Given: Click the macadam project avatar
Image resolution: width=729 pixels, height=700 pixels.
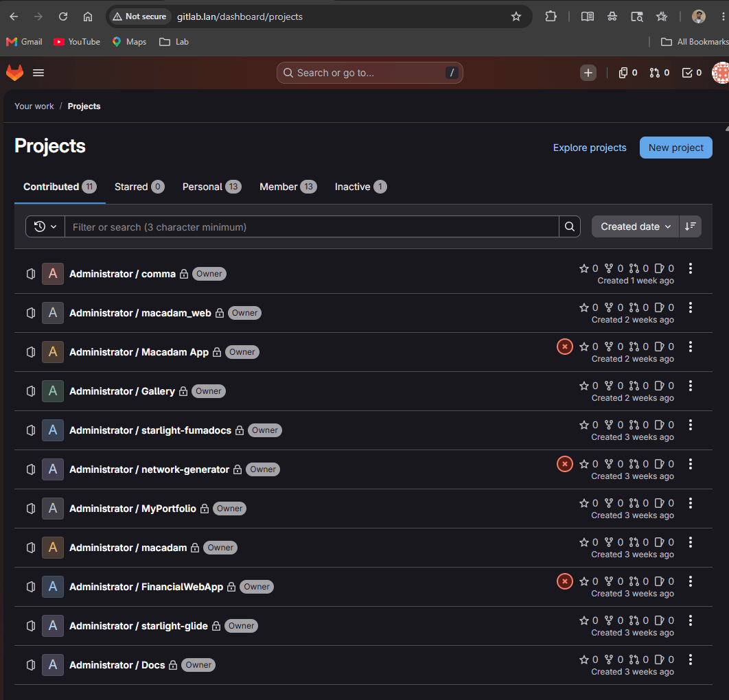Looking at the screenshot, I should [53, 548].
